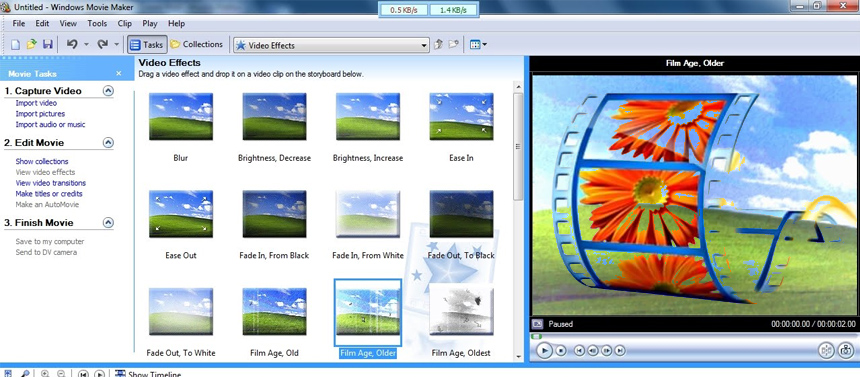The image size is (860, 377).
Task: Open the Redo history dropdown arrow
Action: pos(116,45)
